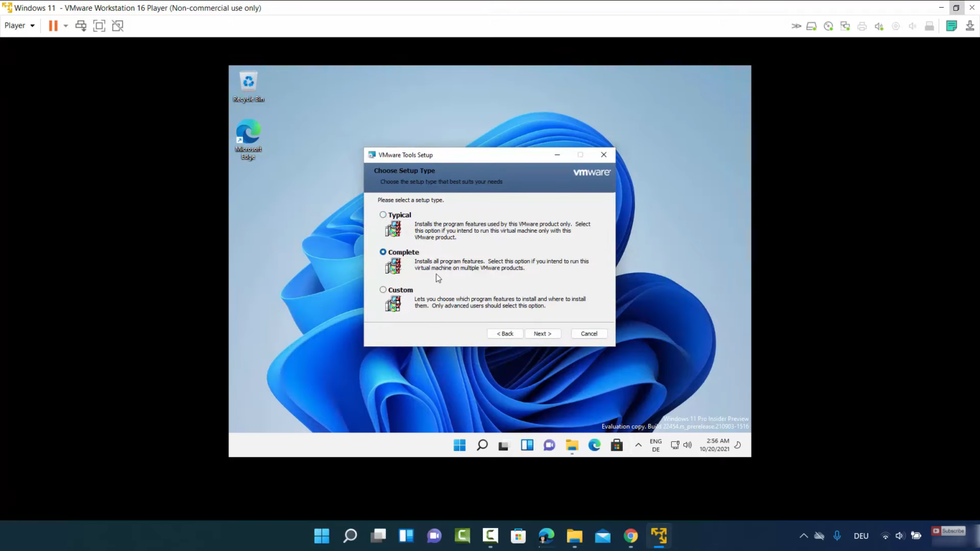This screenshot has width=980, height=551.
Task: Click the network adapter device icon
Action: pyautogui.click(x=845, y=26)
